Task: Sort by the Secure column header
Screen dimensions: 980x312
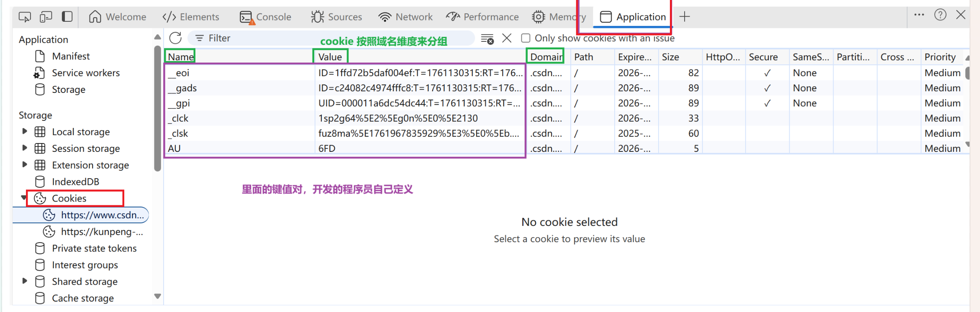Action: point(767,57)
